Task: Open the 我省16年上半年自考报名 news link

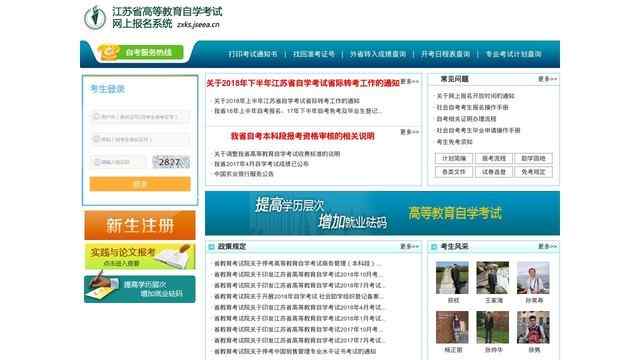Action: click(x=298, y=111)
